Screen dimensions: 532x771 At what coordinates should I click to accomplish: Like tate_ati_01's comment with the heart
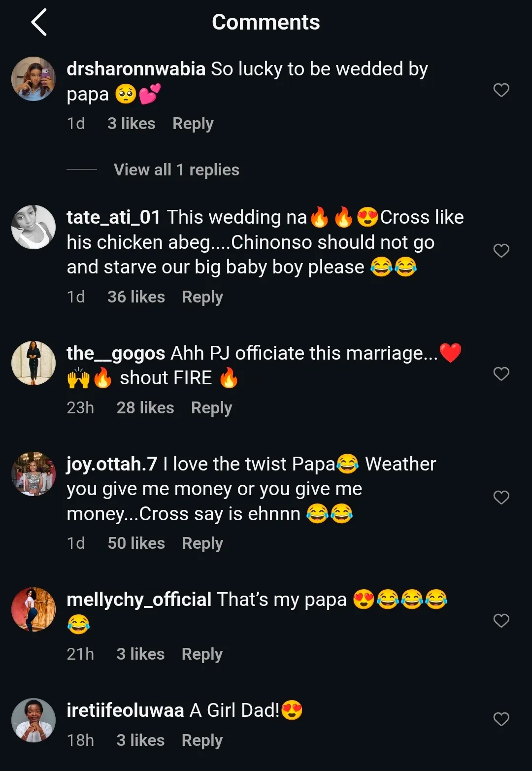pyautogui.click(x=501, y=251)
